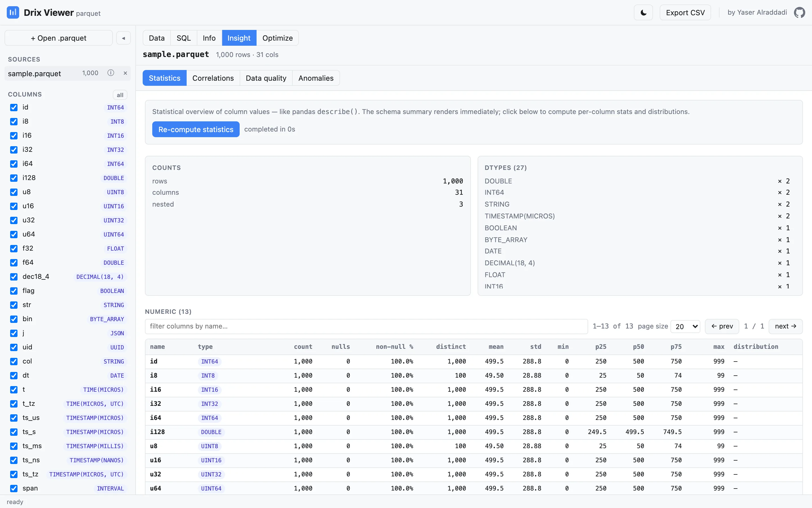Select all columns with 'all' button
The width and height of the screenshot is (812, 508).
click(120, 95)
